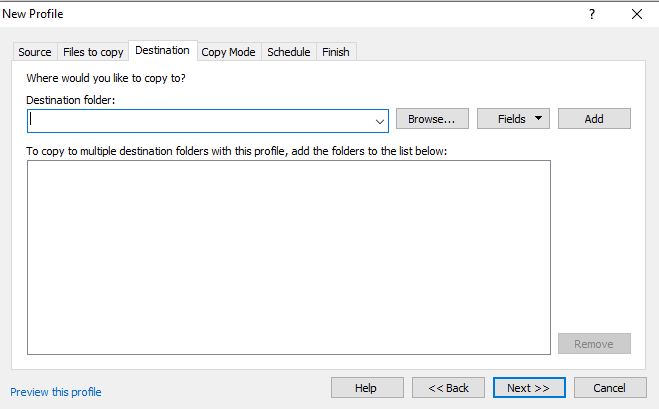
Task: Click the question mark help icon
Action: (x=591, y=14)
